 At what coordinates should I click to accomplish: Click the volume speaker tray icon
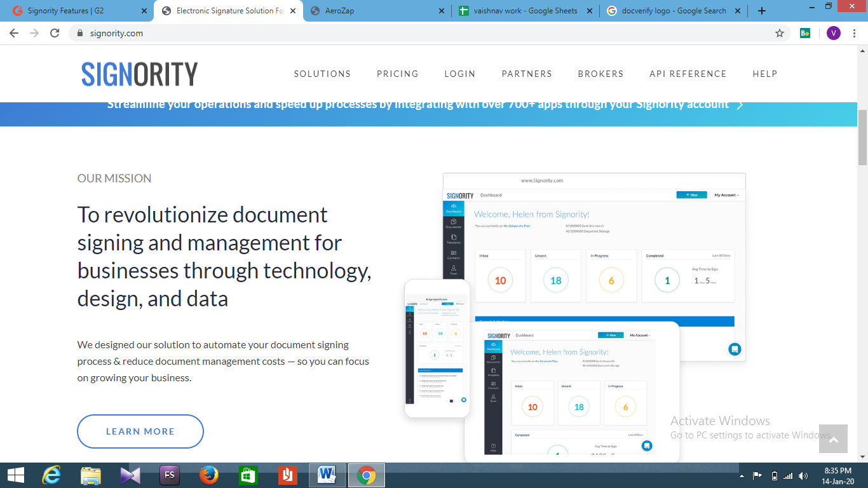(x=803, y=475)
